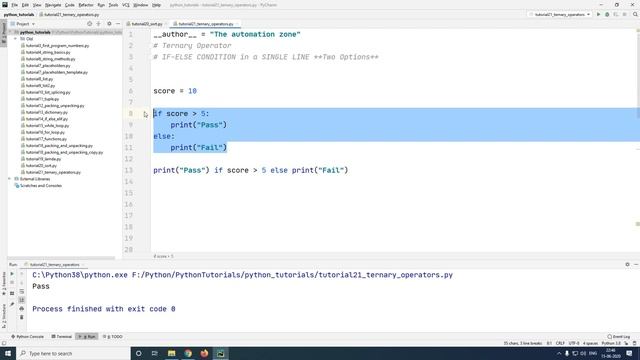Open the run configuration dropdown
The height and width of the screenshot is (360, 640).
pyautogui.click(x=560, y=14)
